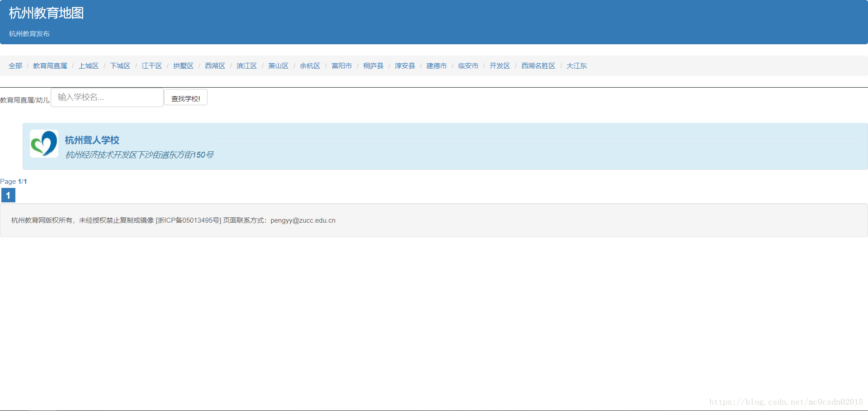Choose the 滨江区 district link
The width and height of the screenshot is (868, 411).
pyautogui.click(x=247, y=66)
